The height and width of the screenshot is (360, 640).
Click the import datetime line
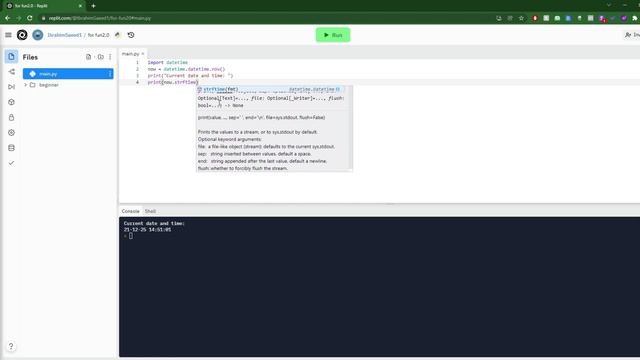(167, 62)
